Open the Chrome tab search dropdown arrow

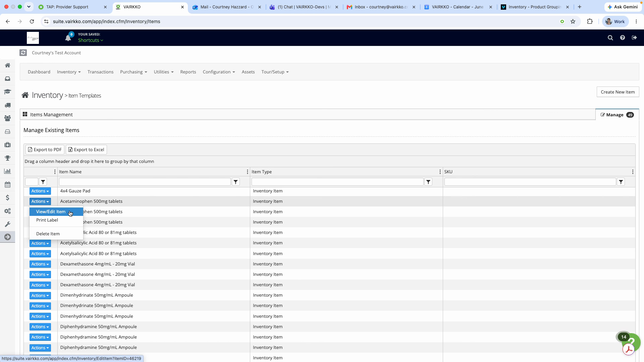29,7
